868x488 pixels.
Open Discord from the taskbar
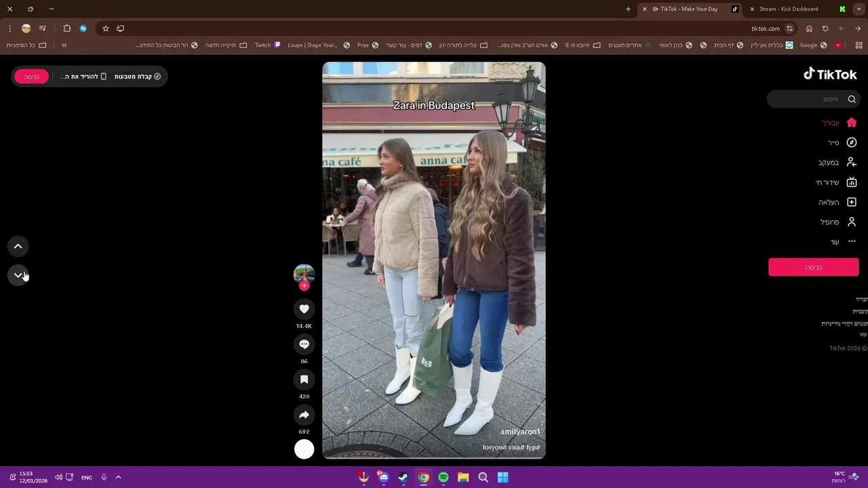[384, 477]
